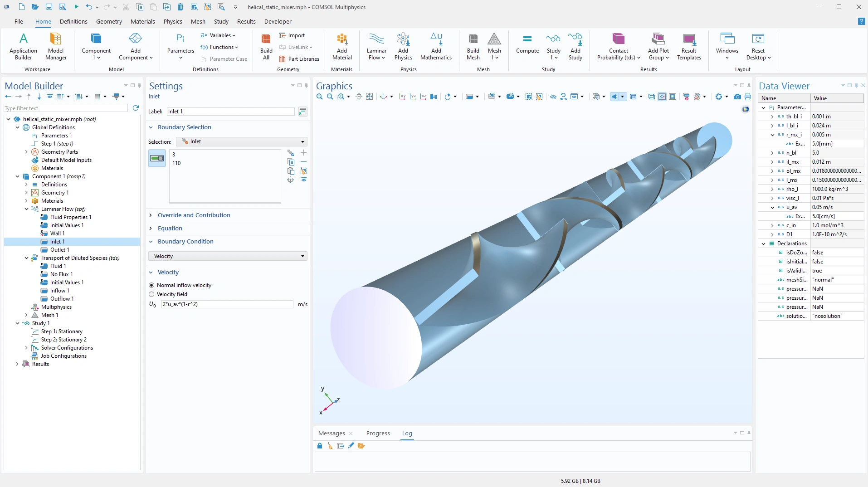The width and height of the screenshot is (868, 487).
Task: Select Outlet 1 in the model tree
Action: click(59, 250)
